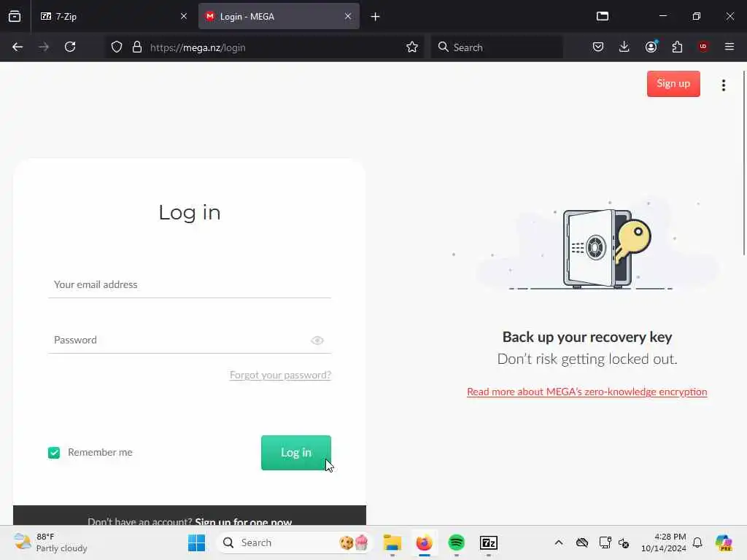Image resolution: width=747 pixels, height=560 pixels.
Task: Click the taskbar Search box
Action: coord(294,542)
